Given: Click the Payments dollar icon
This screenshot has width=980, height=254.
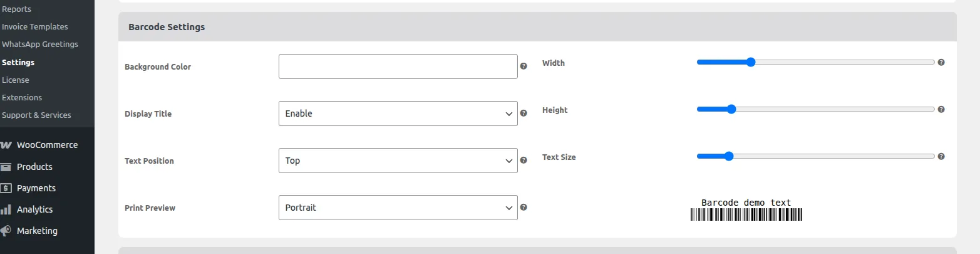Looking at the screenshot, I should tap(6, 188).
